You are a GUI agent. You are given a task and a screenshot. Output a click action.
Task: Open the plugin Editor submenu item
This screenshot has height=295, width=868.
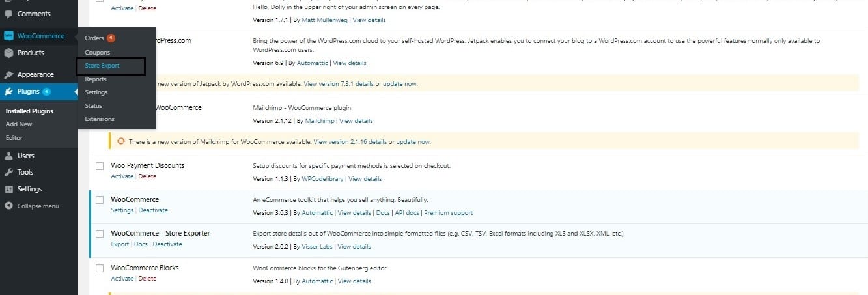[14, 138]
